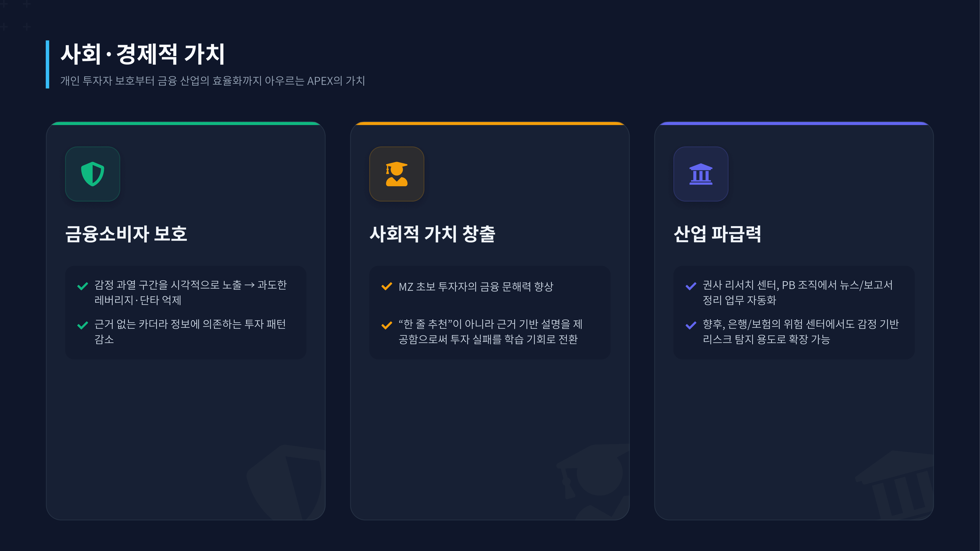The image size is (980, 551).
Task: Click the orange checkmark beside 한 줄 추천
Action: [x=387, y=325]
